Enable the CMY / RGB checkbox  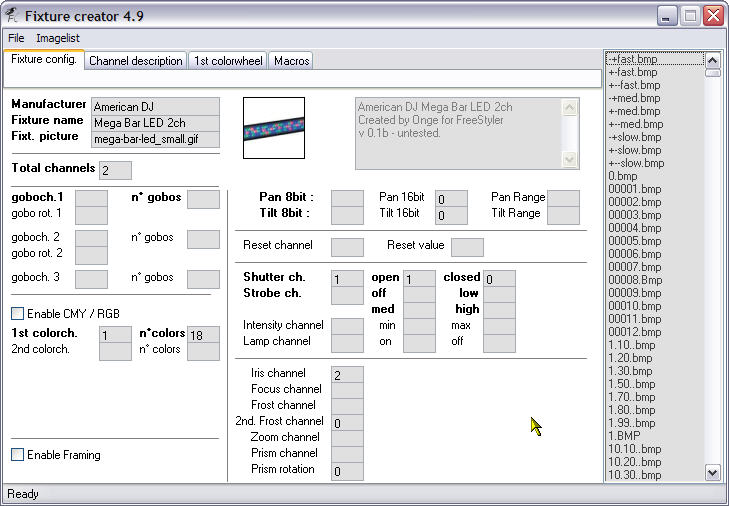(18, 313)
